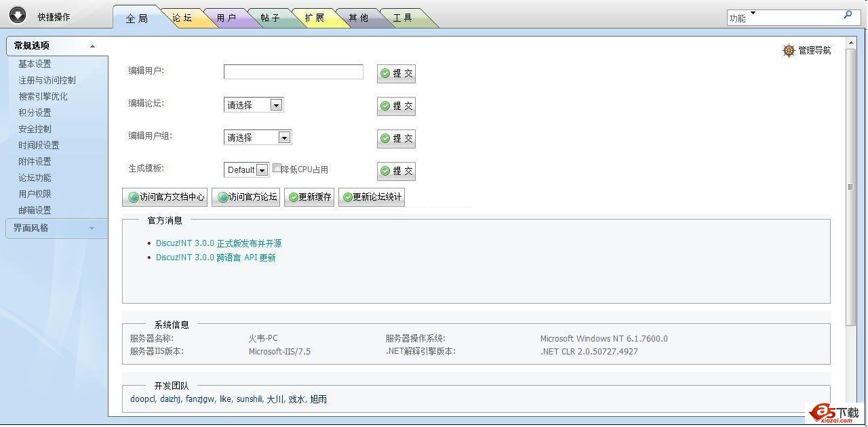
Task: Open 邮箱设置 in sidebar
Action: [x=35, y=210]
